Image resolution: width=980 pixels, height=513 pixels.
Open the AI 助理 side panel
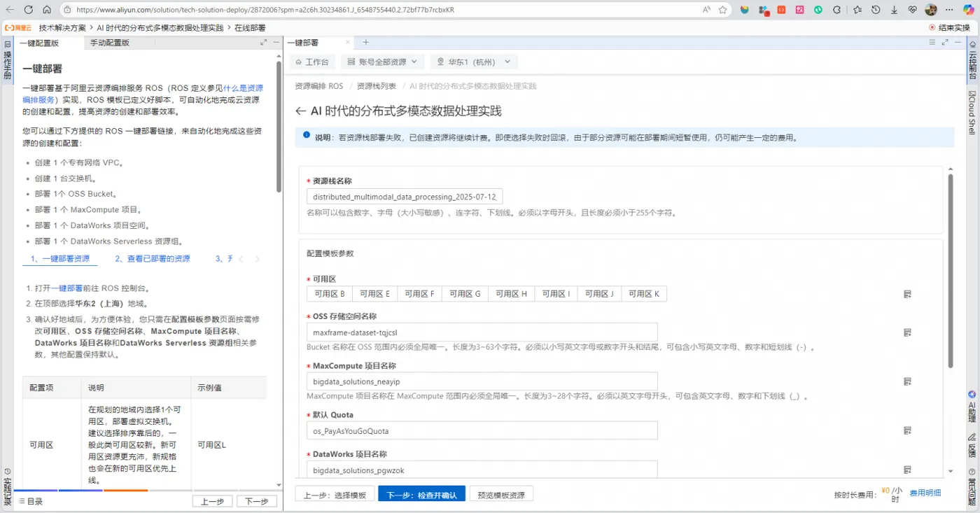[972, 407]
